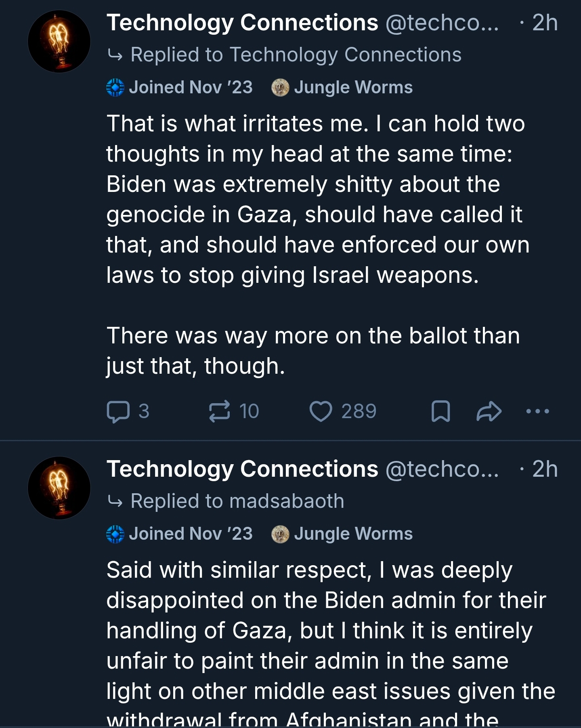The image size is (581, 728).
Task: Open the "Replied to madsabaoth" link
Action: pyautogui.click(x=237, y=501)
